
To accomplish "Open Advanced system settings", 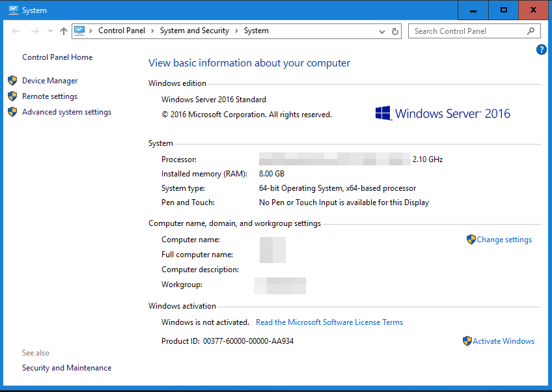I will click(66, 111).
